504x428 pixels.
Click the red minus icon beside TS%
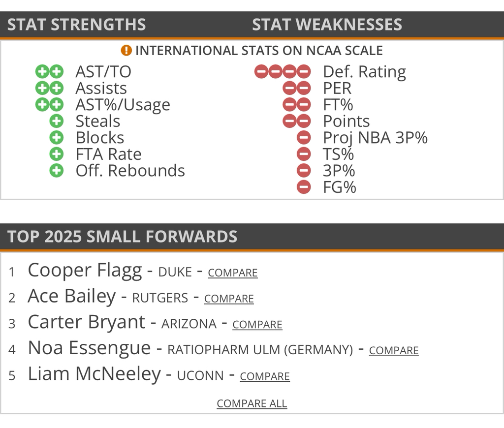tap(304, 154)
